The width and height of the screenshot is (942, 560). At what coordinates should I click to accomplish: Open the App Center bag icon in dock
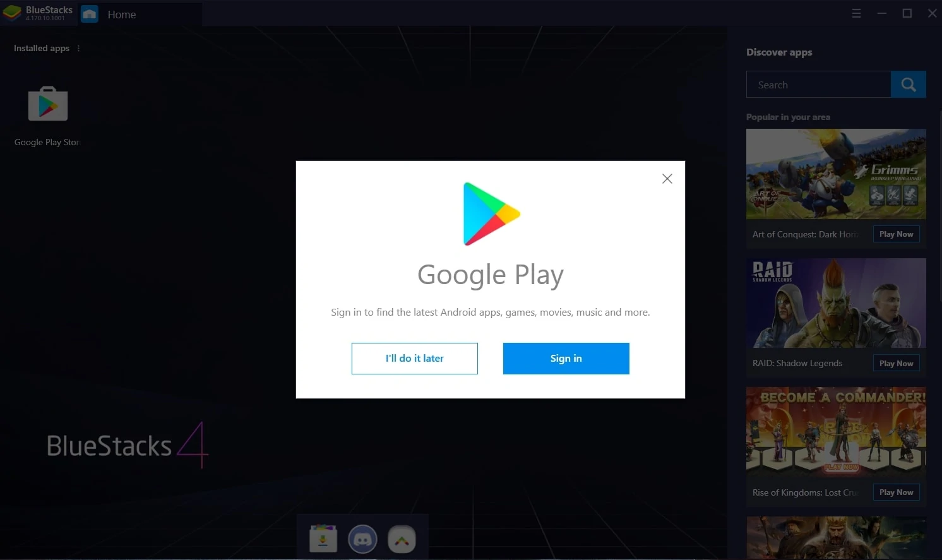pos(323,540)
